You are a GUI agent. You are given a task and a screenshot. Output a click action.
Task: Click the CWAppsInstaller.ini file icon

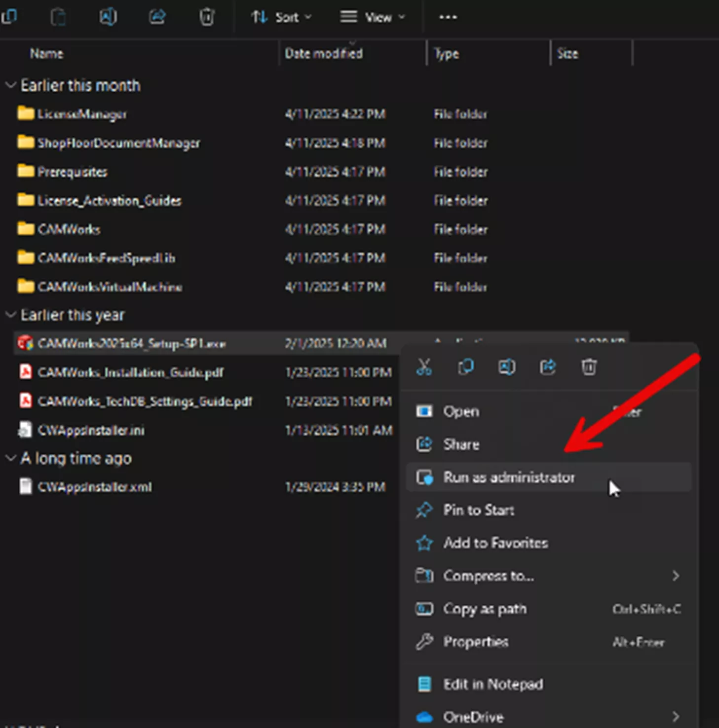(x=25, y=430)
